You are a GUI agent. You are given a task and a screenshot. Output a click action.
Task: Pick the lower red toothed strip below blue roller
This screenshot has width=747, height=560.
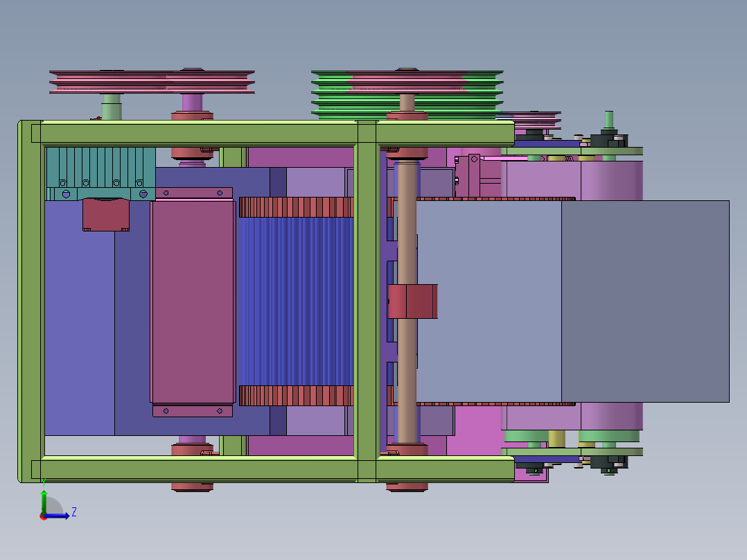click(296, 396)
